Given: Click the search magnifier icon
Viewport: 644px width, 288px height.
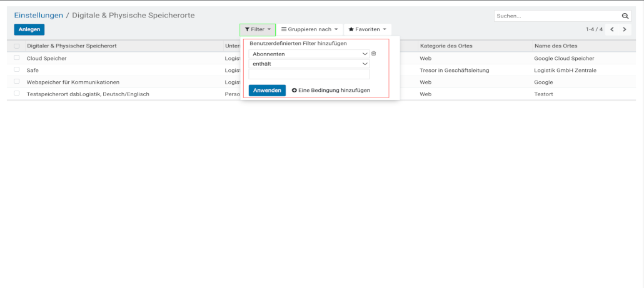Looking at the screenshot, I should [x=625, y=16].
